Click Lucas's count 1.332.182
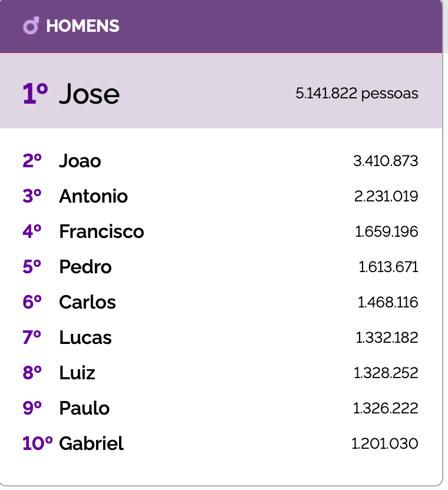The image size is (448, 490). coord(387,337)
